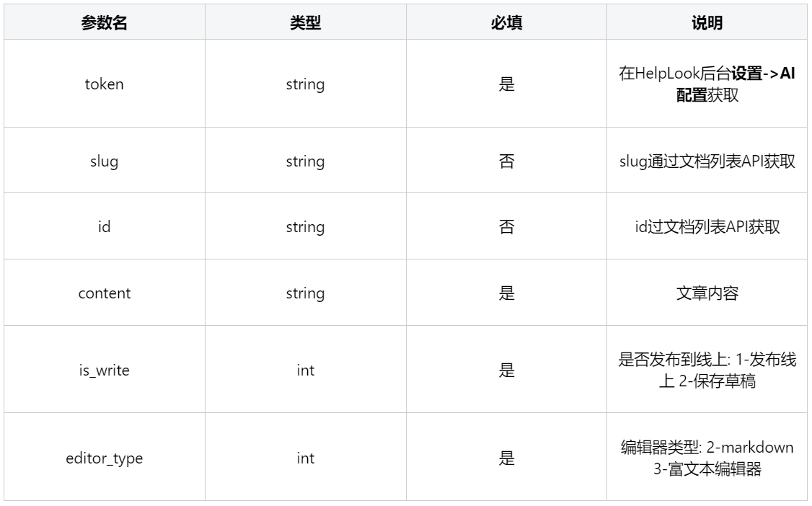Image resolution: width=812 pixels, height=506 pixels.
Task: Click the string type in token row
Action: coord(305,84)
